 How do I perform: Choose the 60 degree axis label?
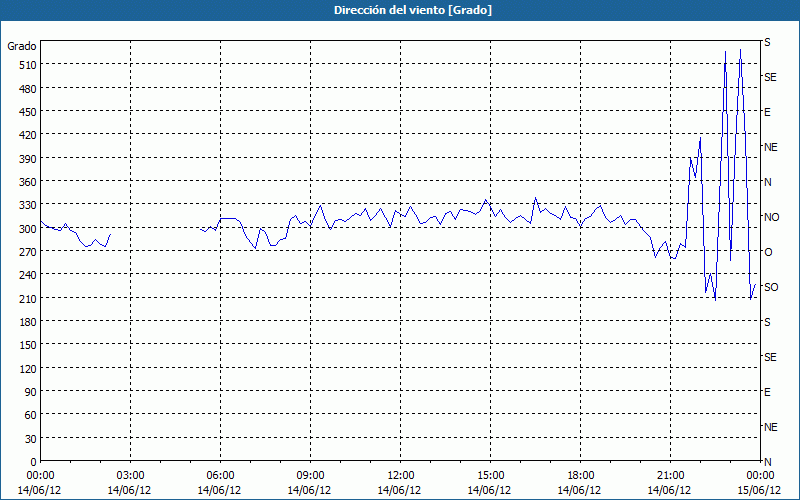tap(31, 416)
